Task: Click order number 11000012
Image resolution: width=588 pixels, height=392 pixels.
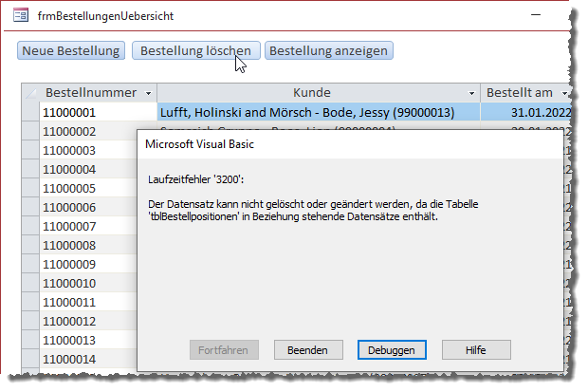Action: pos(88,322)
